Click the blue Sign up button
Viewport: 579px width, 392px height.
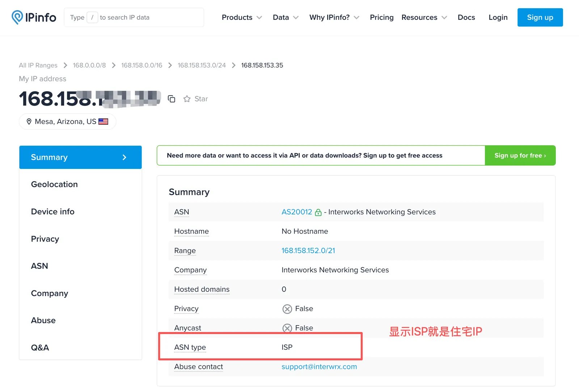click(540, 17)
